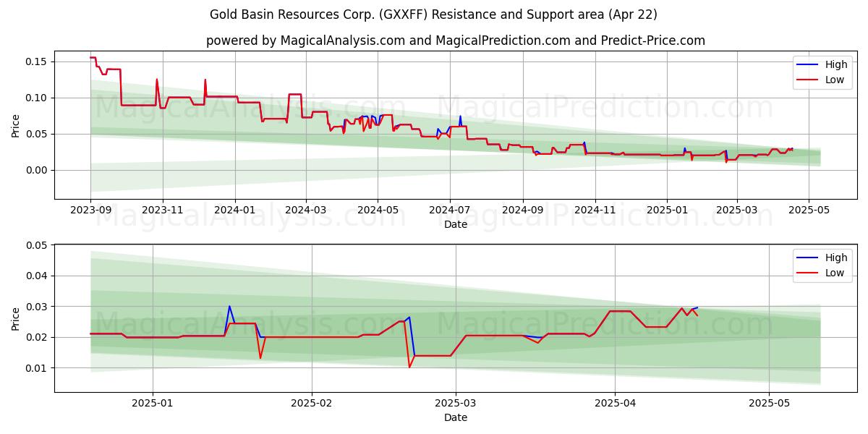Select the 2024-07 date tick label

(449, 210)
